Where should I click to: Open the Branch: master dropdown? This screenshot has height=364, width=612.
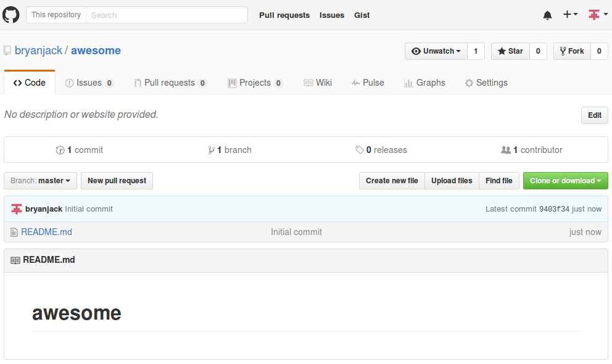[40, 181]
